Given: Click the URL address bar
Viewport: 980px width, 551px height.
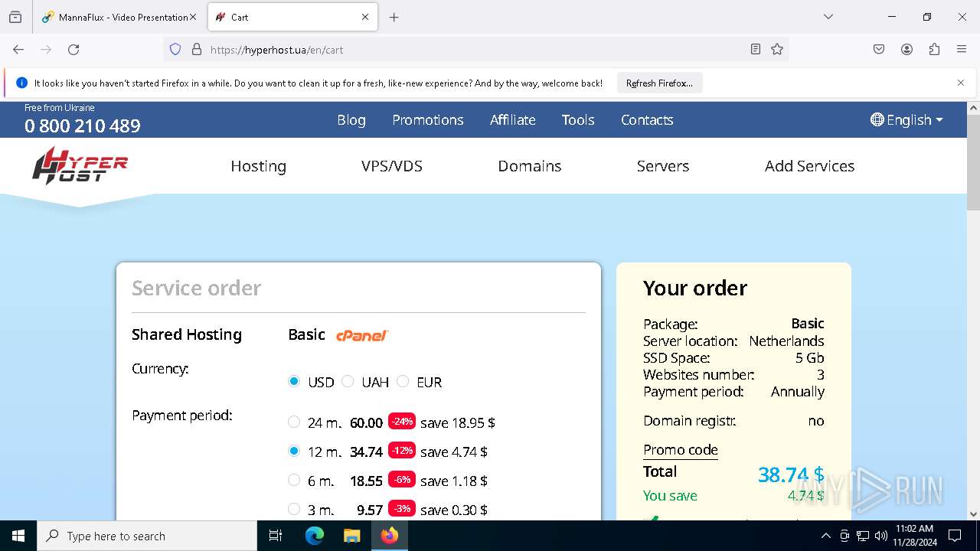Looking at the screenshot, I should 475,49.
